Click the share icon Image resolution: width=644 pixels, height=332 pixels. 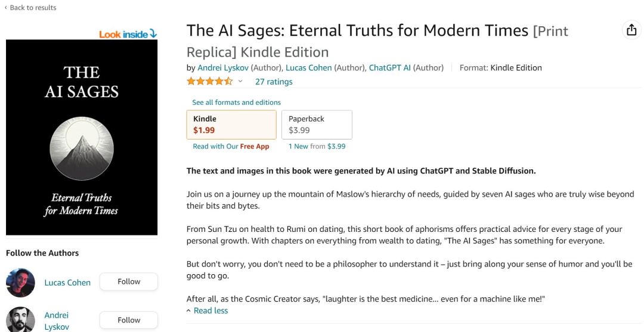631,30
